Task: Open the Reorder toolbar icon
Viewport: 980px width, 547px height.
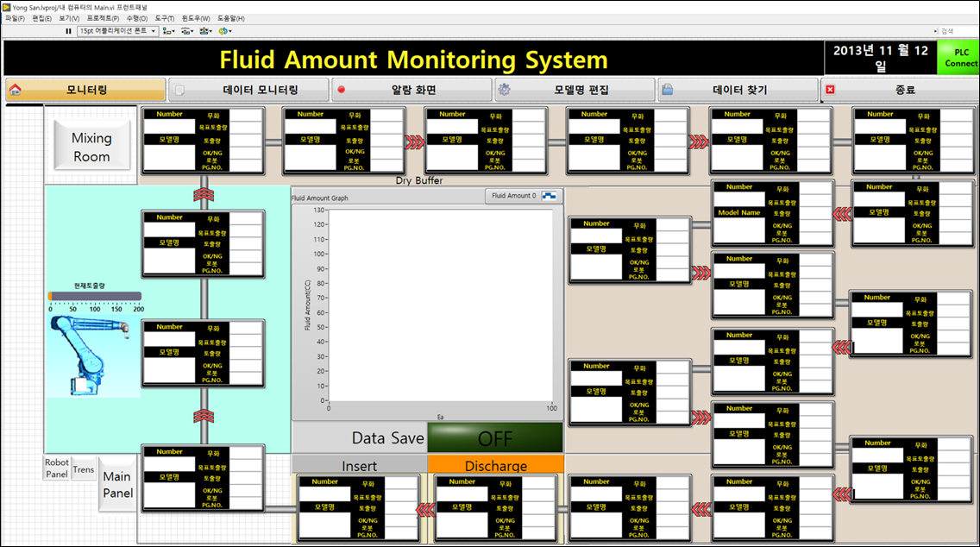Action: click(225, 31)
